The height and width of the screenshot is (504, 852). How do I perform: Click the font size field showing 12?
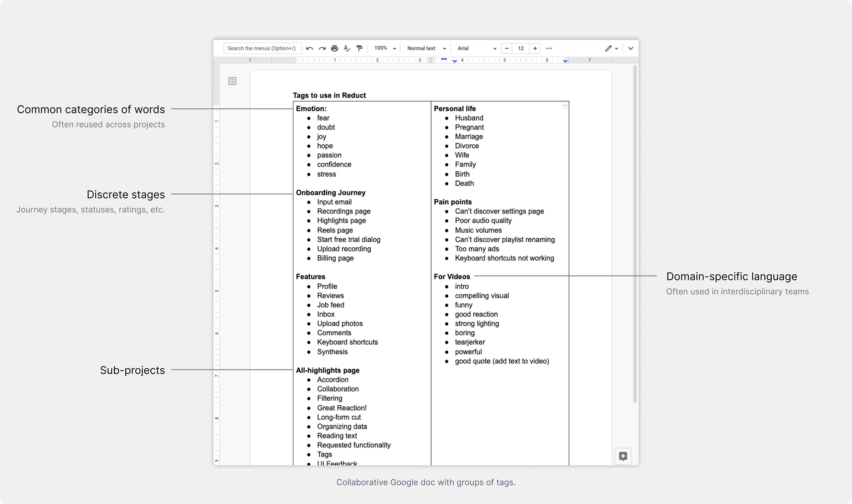521,49
